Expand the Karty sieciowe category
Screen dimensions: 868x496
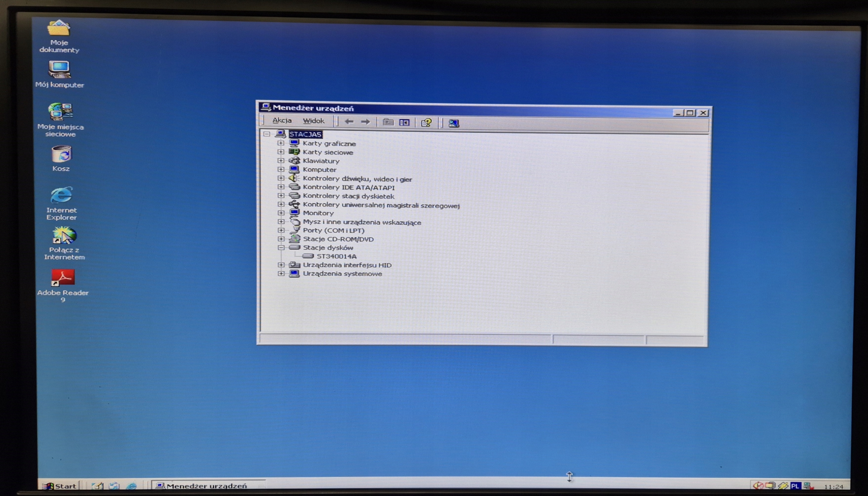pos(281,152)
